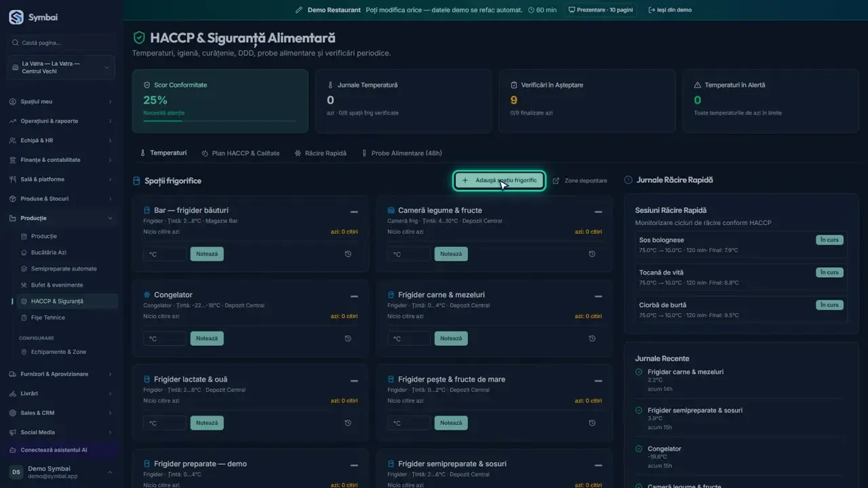Click the info icon beside Jurnale Răcire Rapidă
The height and width of the screenshot is (488, 868).
point(628,180)
